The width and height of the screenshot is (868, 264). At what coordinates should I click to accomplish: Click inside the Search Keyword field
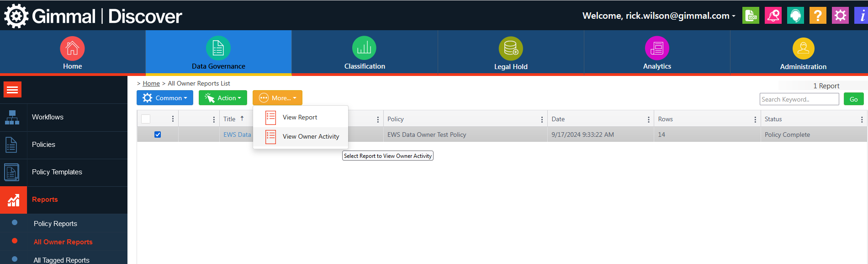click(799, 99)
